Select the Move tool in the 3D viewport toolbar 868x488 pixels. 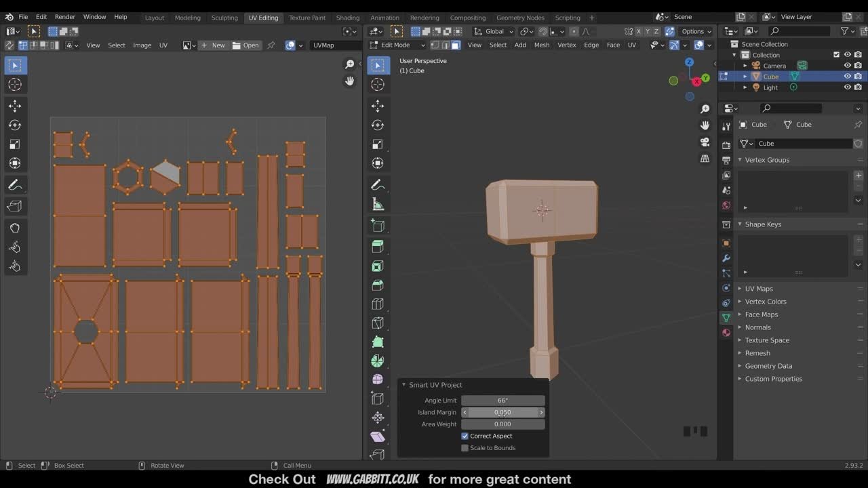pos(378,106)
